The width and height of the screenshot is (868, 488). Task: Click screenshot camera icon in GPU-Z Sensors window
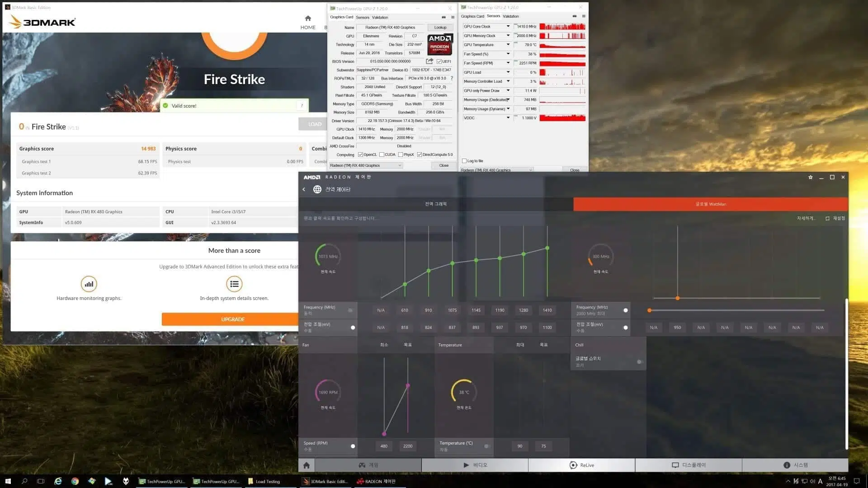(x=575, y=16)
